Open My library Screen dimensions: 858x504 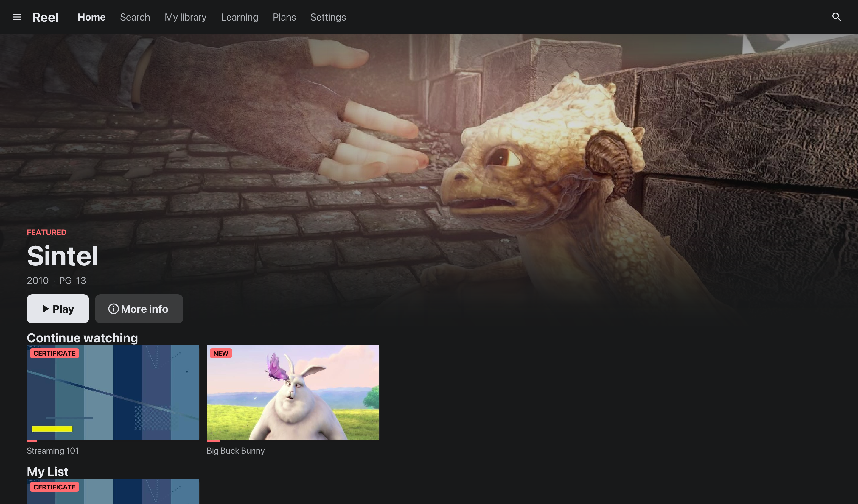tap(186, 17)
